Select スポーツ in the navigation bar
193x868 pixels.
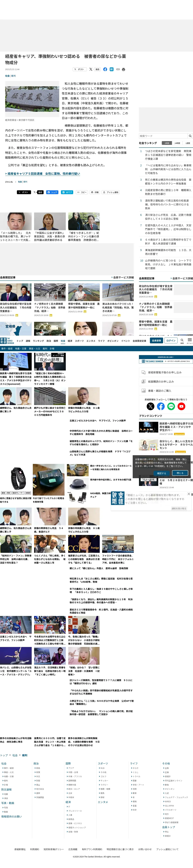coord(79,341)
